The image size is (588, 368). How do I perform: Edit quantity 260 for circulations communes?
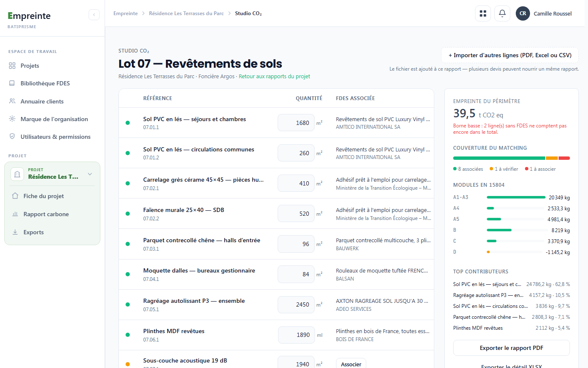(296, 153)
